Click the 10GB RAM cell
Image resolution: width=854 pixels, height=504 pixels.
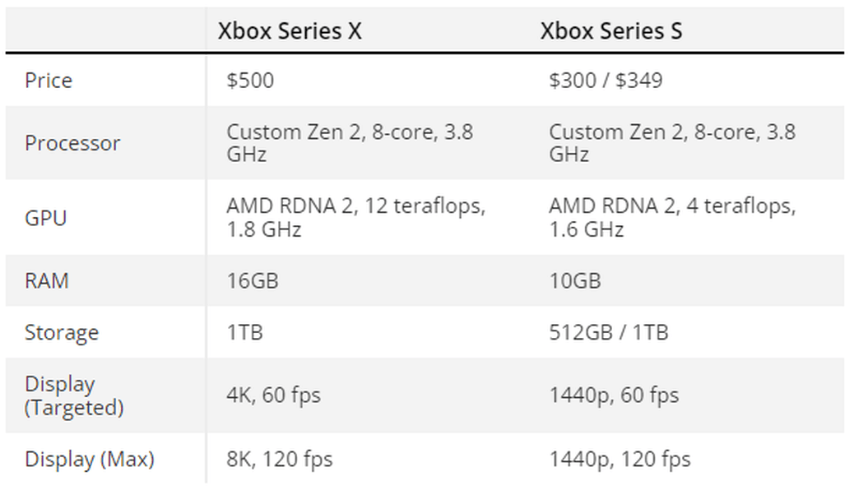575,281
